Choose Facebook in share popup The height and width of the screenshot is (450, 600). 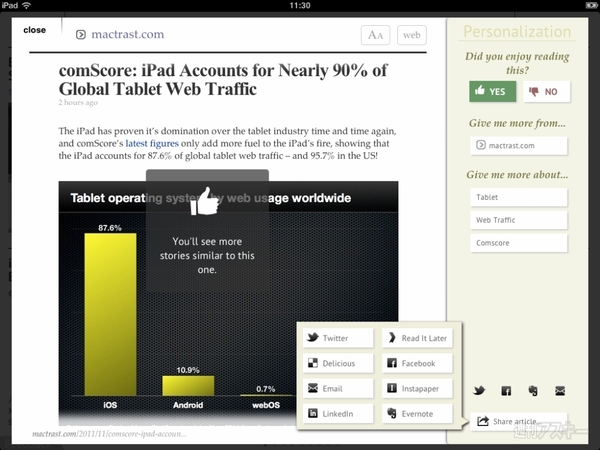pyautogui.click(x=417, y=363)
